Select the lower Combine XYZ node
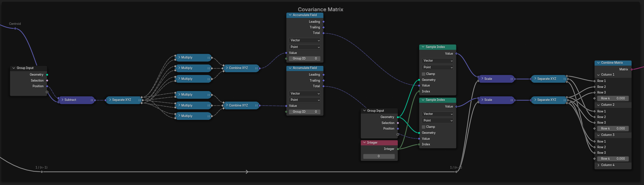Image resolution: width=644 pixels, height=185 pixels. click(x=241, y=105)
